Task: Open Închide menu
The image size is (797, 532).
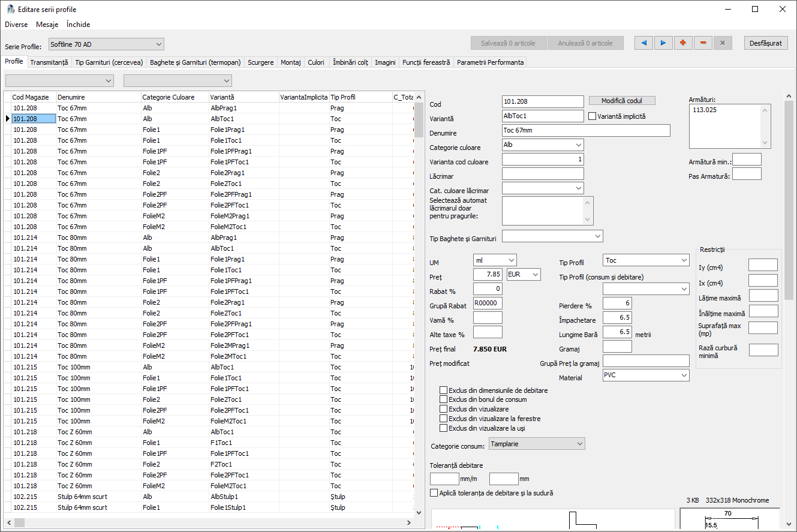Action: point(78,25)
